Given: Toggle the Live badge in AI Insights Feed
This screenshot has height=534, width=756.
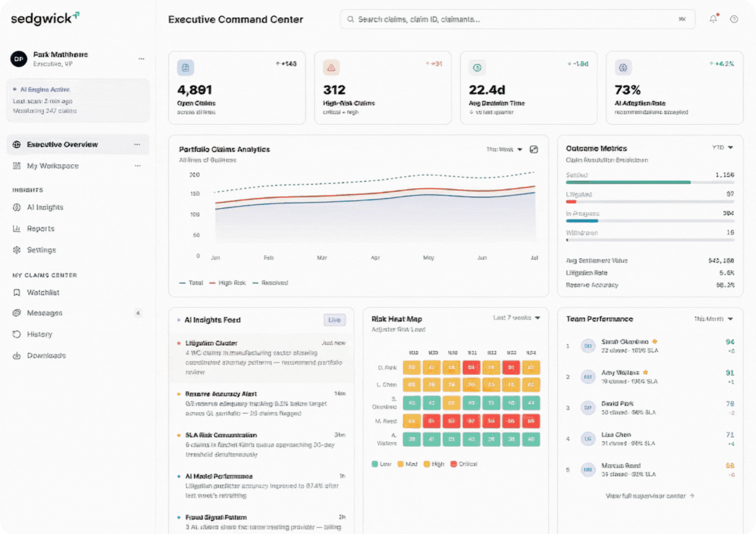Looking at the screenshot, I should (335, 320).
